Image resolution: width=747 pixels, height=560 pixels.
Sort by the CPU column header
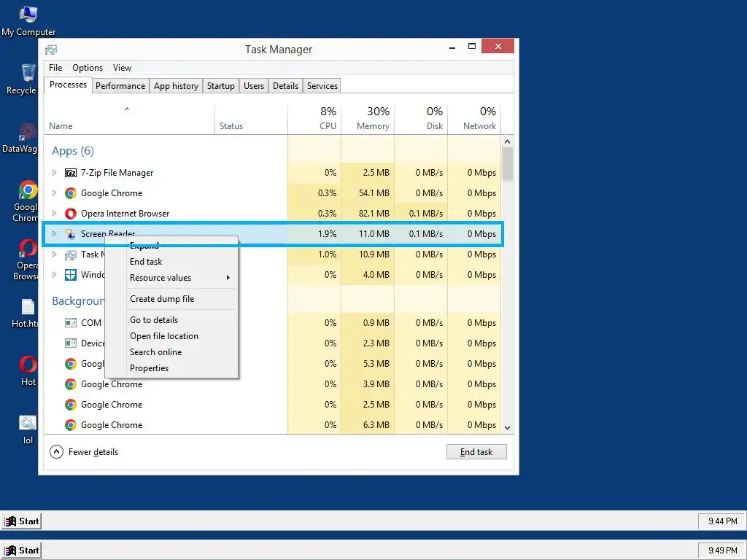314,119
